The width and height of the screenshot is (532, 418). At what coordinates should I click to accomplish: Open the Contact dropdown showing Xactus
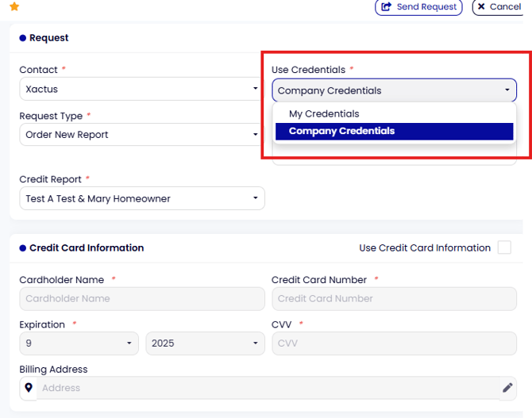(141, 90)
